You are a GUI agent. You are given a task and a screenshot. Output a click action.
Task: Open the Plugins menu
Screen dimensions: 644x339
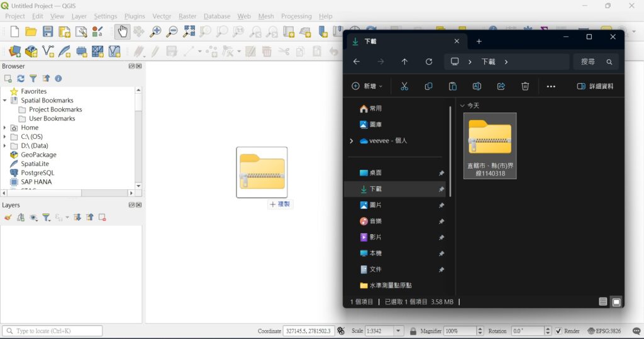click(135, 16)
